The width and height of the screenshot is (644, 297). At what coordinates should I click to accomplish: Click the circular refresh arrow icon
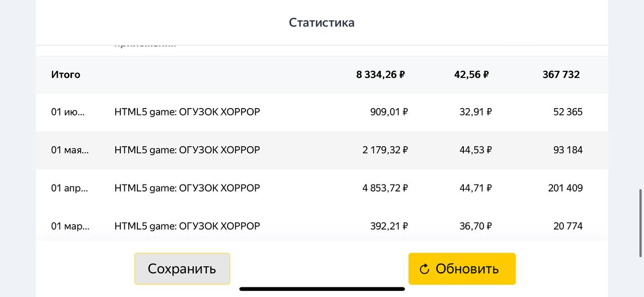click(424, 269)
